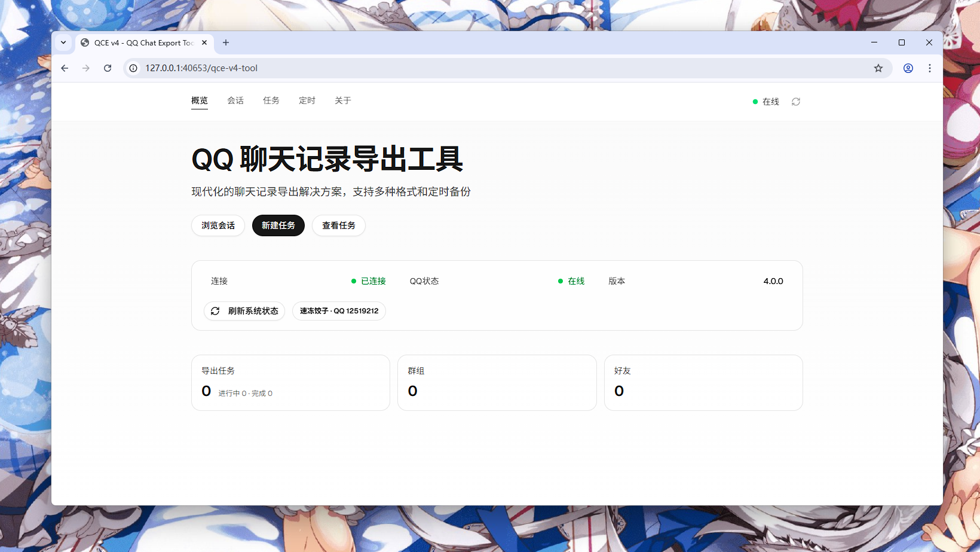Open the 导出任务 stats card

tap(290, 383)
